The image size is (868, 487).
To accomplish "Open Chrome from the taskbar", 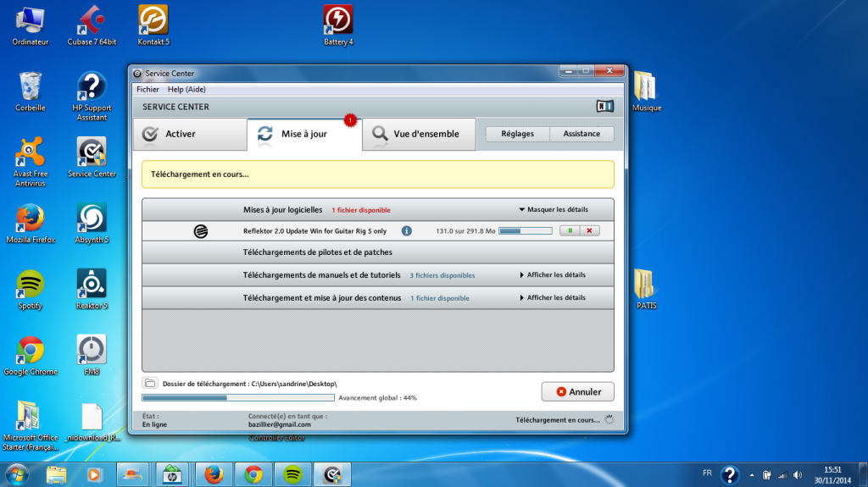I will [x=253, y=474].
